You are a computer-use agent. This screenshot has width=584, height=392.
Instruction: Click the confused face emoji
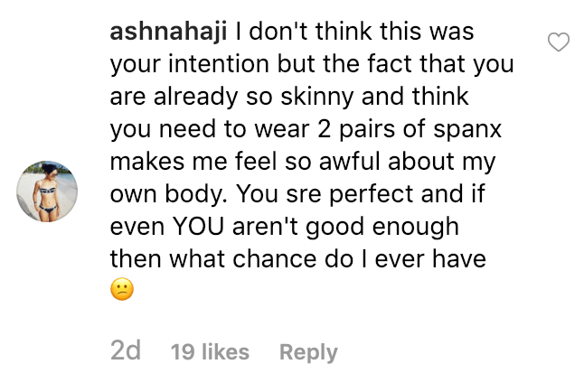coord(122,291)
